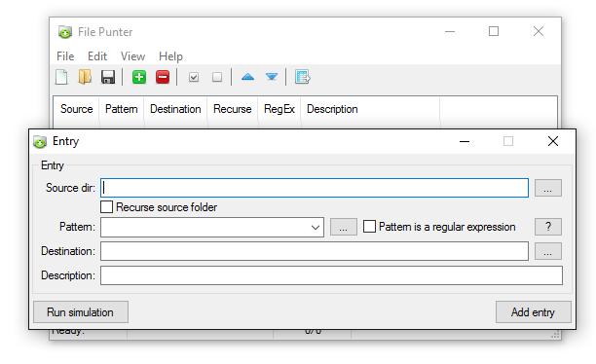Open the View menu
This screenshot has width=596, height=364.
[x=132, y=56]
